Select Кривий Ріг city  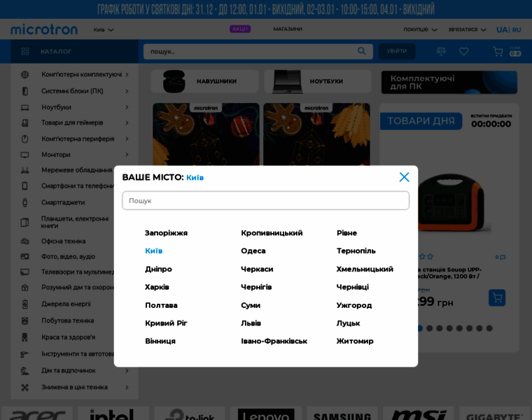click(x=167, y=323)
